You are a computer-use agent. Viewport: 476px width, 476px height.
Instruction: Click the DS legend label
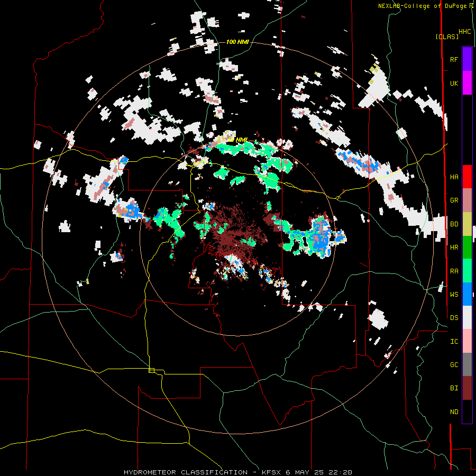(x=454, y=317)
